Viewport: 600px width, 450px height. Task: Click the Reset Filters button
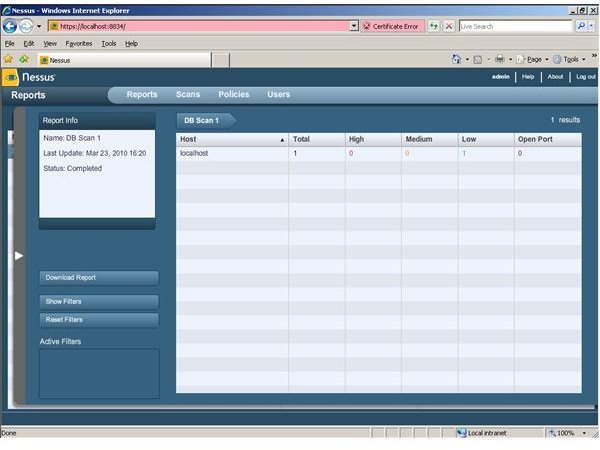(x=99, y=320)
